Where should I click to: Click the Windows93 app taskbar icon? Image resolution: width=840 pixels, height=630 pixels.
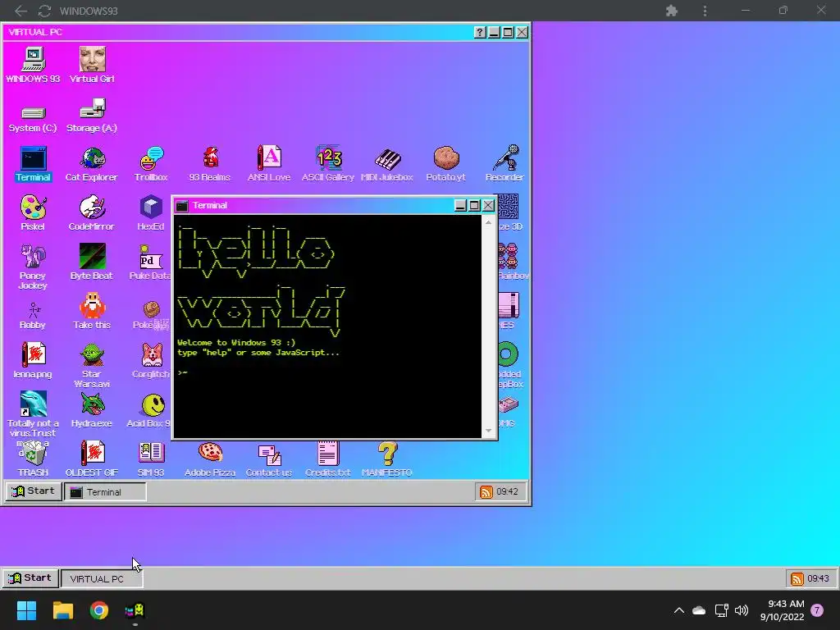coord(135,610)
